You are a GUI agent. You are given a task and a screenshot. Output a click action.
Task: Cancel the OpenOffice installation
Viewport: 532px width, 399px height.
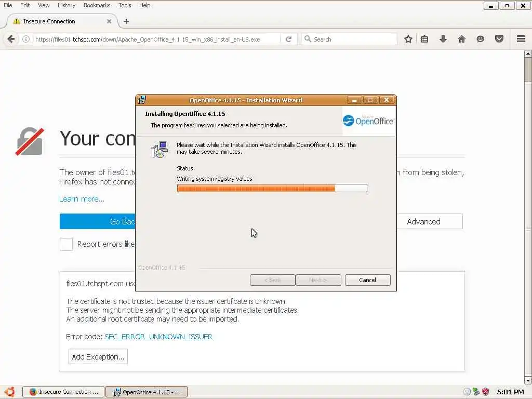tap(367, 280)
